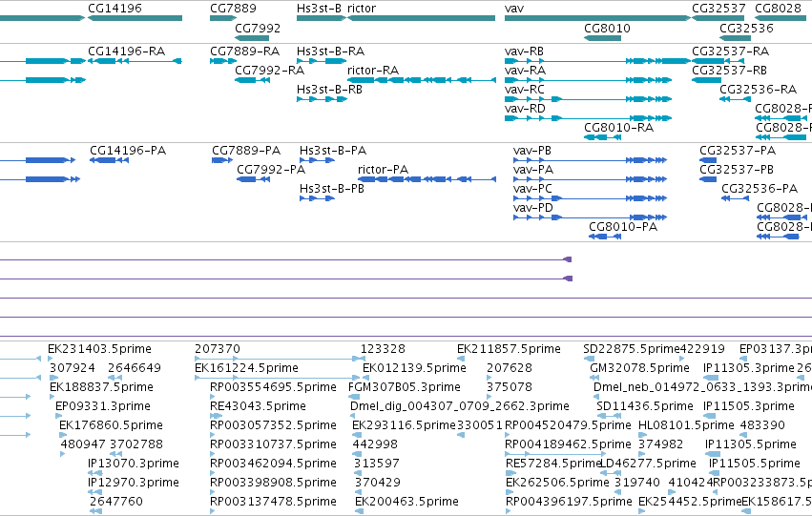This screenshot has height=516, width=812.
Task: Open the EK188837.5prime EST label
Action: pos(101,387)
